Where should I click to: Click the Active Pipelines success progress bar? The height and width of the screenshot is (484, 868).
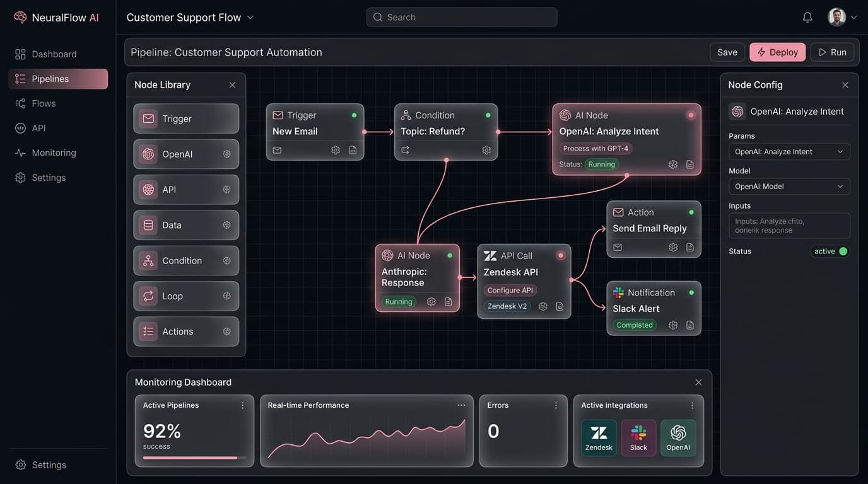point(188,458)
